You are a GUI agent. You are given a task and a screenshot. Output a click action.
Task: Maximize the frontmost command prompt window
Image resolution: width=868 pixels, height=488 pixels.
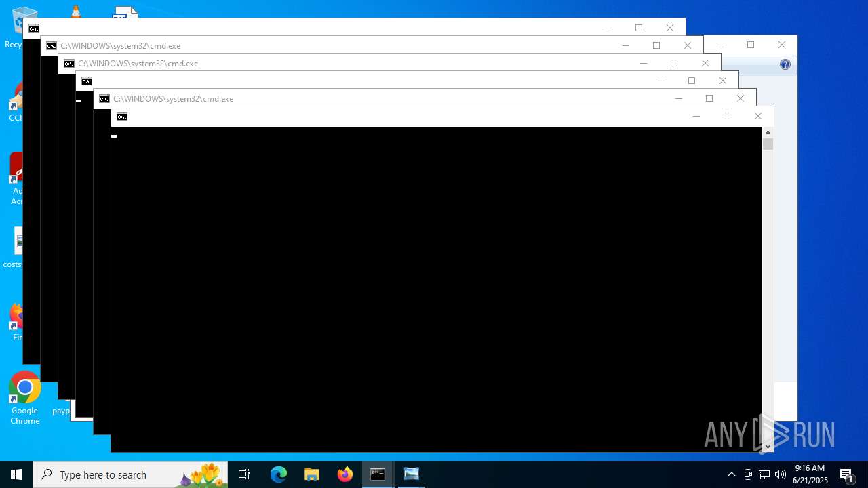tap(727, 117)
